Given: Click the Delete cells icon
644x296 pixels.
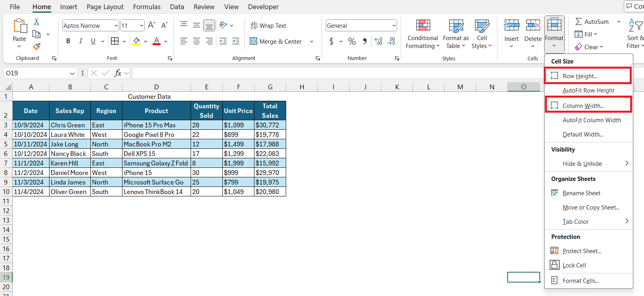Looking at the screenshot, I should click(x=533, y=25).
